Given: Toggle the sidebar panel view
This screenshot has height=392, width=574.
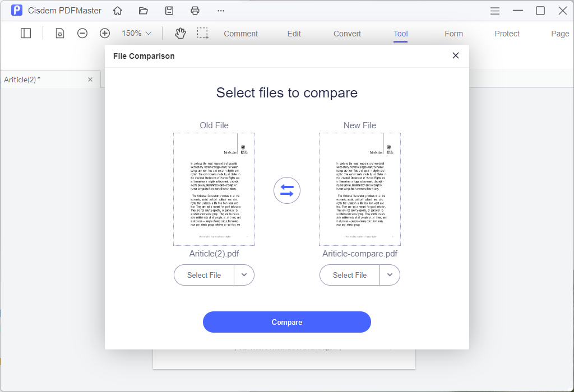Looking at the screenshot, I should [26, 33].
